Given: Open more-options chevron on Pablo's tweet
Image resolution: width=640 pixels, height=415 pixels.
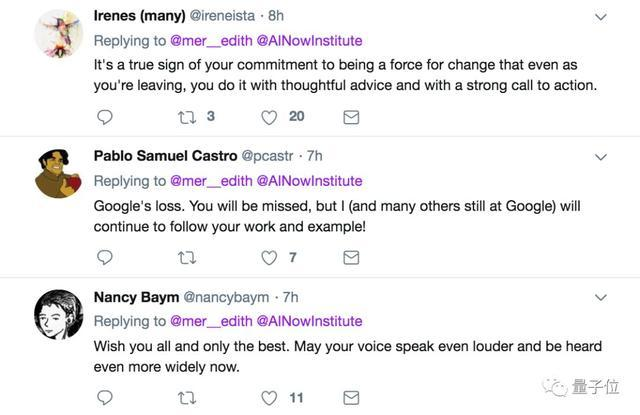Looking at the screenshot, I should 600,157.
